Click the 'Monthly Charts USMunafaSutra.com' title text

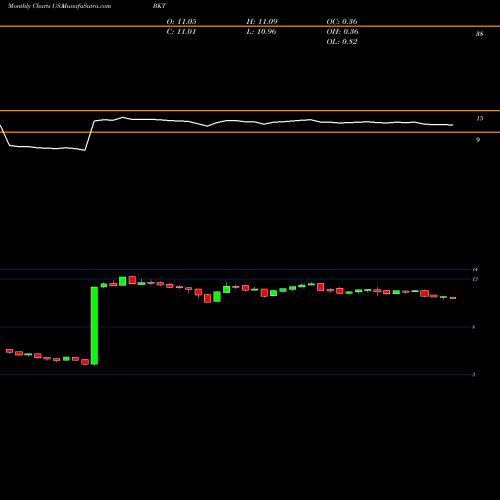point(59,6)
